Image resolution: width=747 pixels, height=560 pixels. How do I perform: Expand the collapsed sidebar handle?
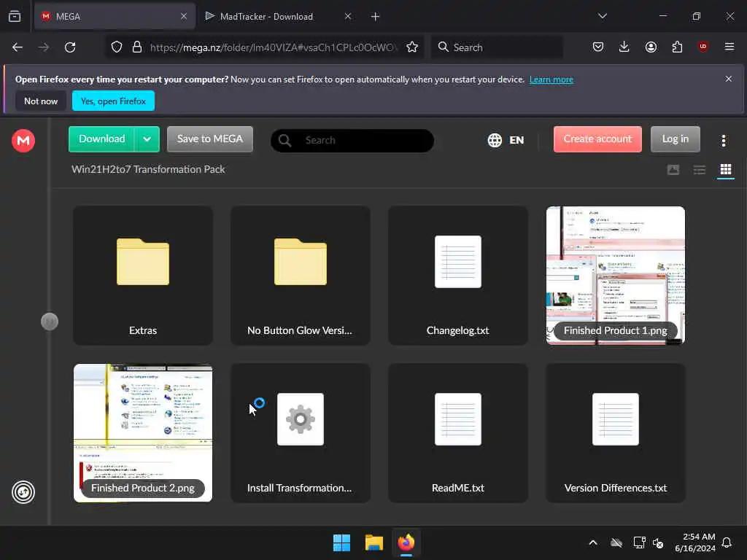coord(50,322)
